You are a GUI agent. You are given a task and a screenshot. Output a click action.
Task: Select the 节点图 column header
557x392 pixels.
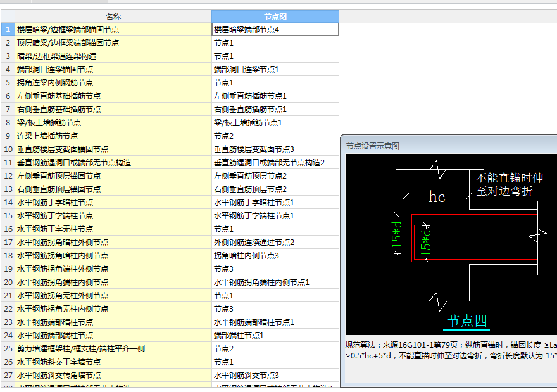[275, 16]
